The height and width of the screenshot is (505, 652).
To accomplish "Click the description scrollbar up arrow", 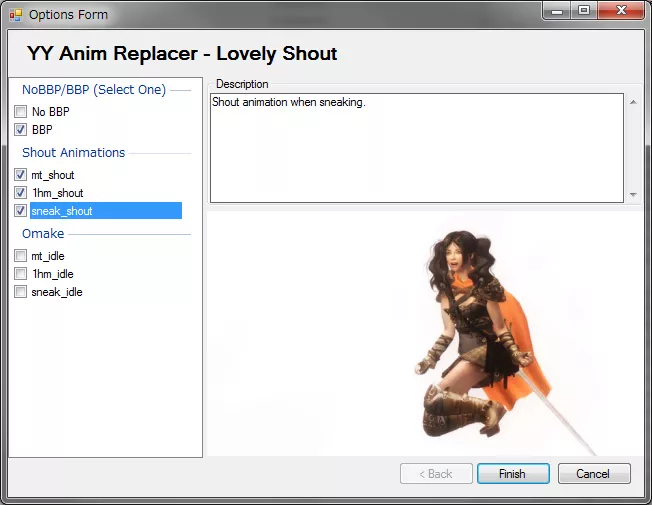I will click(x=633, y=102).
